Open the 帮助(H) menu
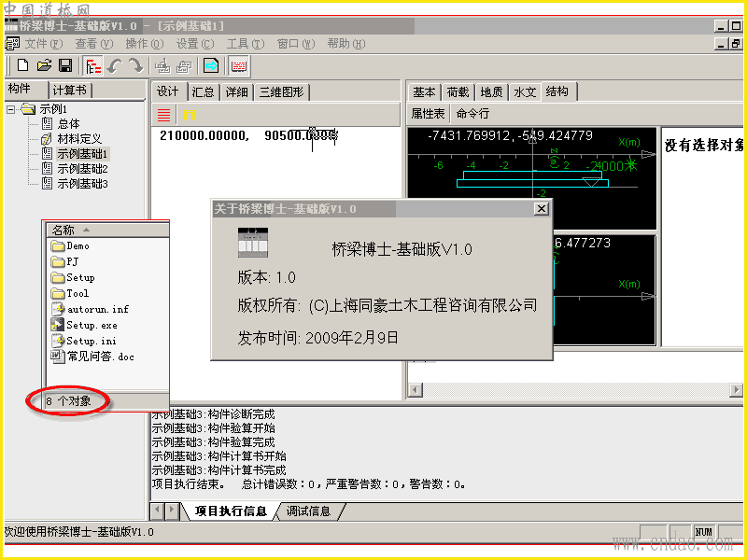Viewport: 747px width, 560px height. (x=346, y=44)
